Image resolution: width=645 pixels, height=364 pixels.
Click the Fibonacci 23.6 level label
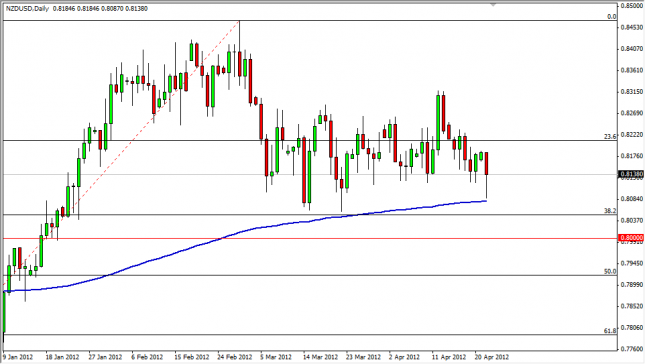click(610, 137)
